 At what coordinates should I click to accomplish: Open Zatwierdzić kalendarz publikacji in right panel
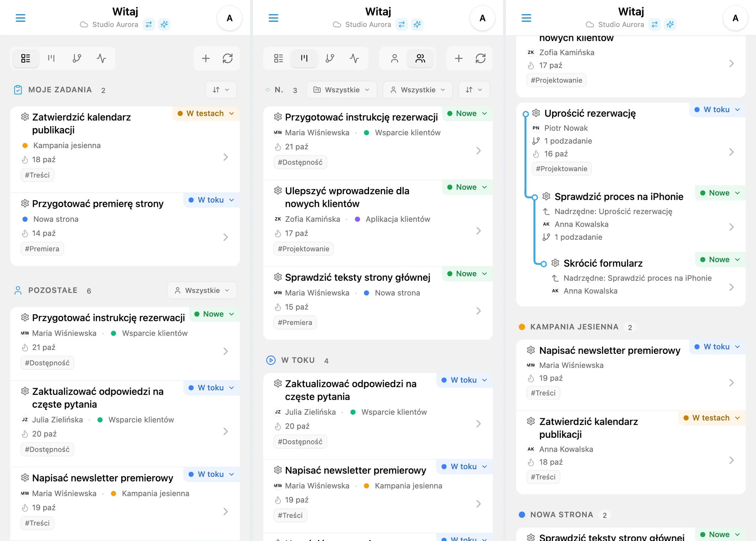click(x=631, y=452)
